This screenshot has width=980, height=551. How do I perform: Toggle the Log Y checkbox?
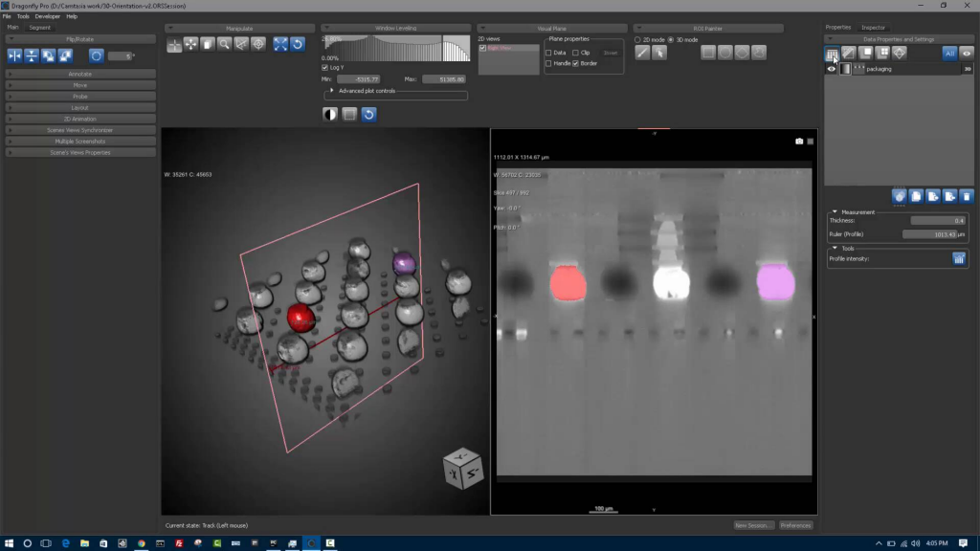point(325,68)
